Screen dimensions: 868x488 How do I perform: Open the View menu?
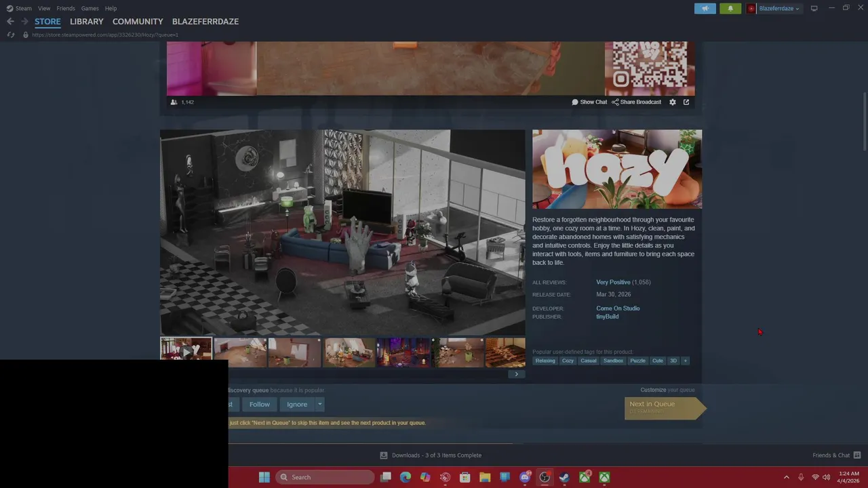point(44,8)
